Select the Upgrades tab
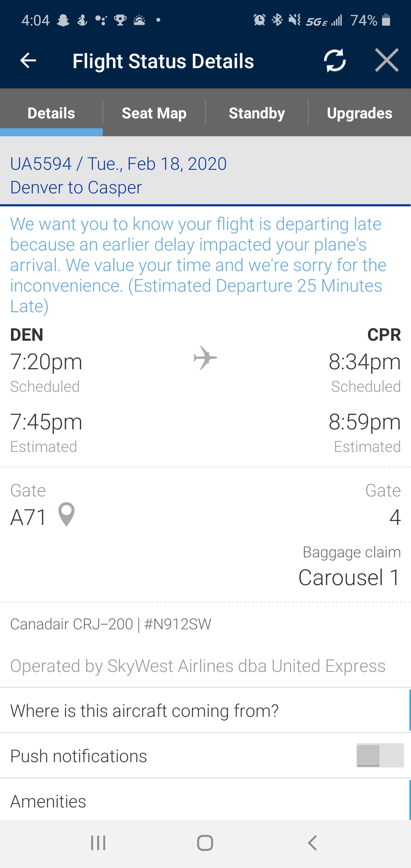This screenshot has width=411, height=868. 359,113
